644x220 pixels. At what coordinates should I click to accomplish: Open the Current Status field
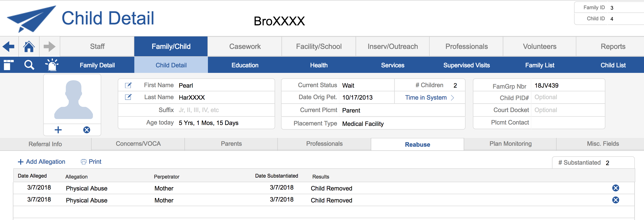(366, 86)
